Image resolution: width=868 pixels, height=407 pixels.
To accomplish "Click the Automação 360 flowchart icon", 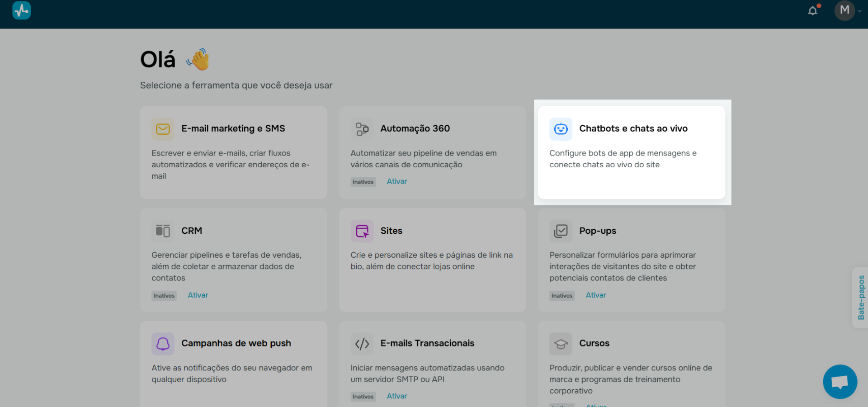I will tap(362, 129).
